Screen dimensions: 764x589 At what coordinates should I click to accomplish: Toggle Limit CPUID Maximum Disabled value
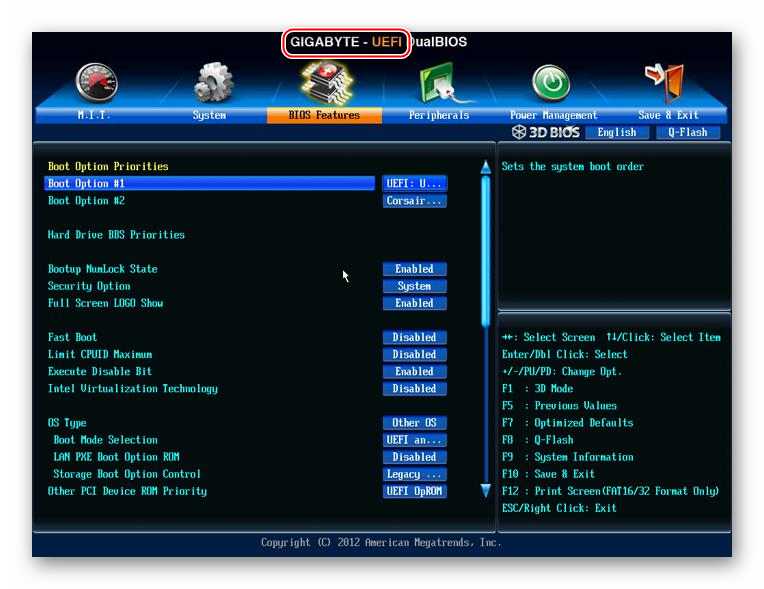[x=414, y=354]
